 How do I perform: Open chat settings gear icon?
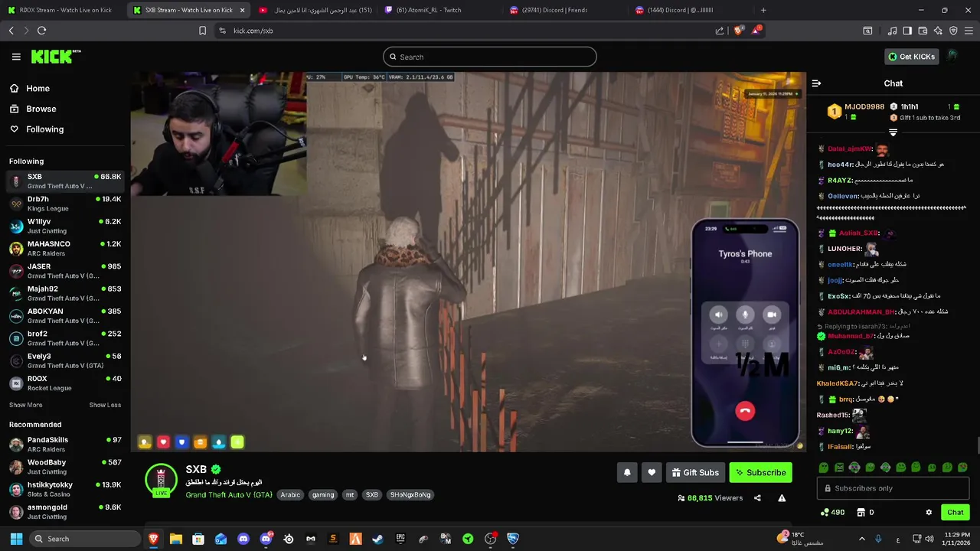pos(929,513)
